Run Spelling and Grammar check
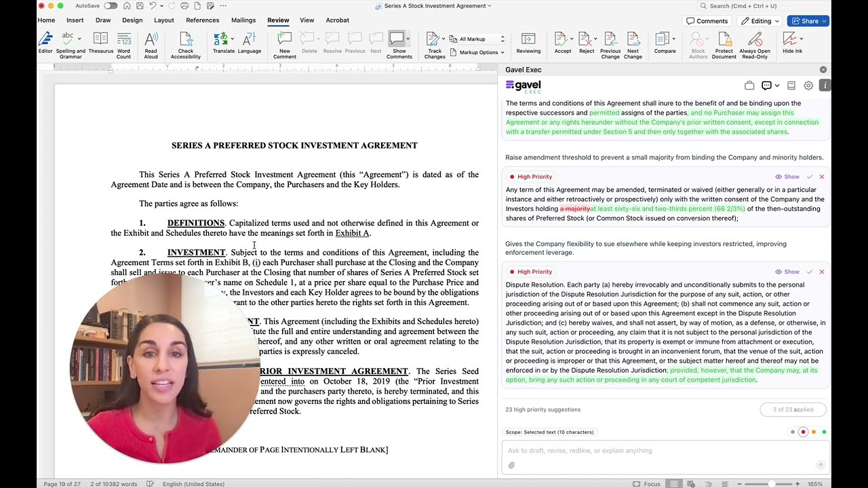This screenshot has width=868, height=488. pos(71,45)
